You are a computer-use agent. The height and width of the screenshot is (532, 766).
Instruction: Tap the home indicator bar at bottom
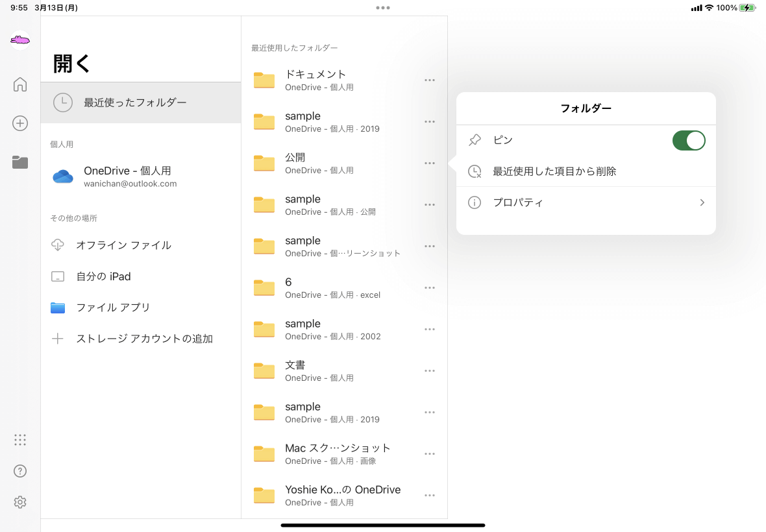(383, 526)
